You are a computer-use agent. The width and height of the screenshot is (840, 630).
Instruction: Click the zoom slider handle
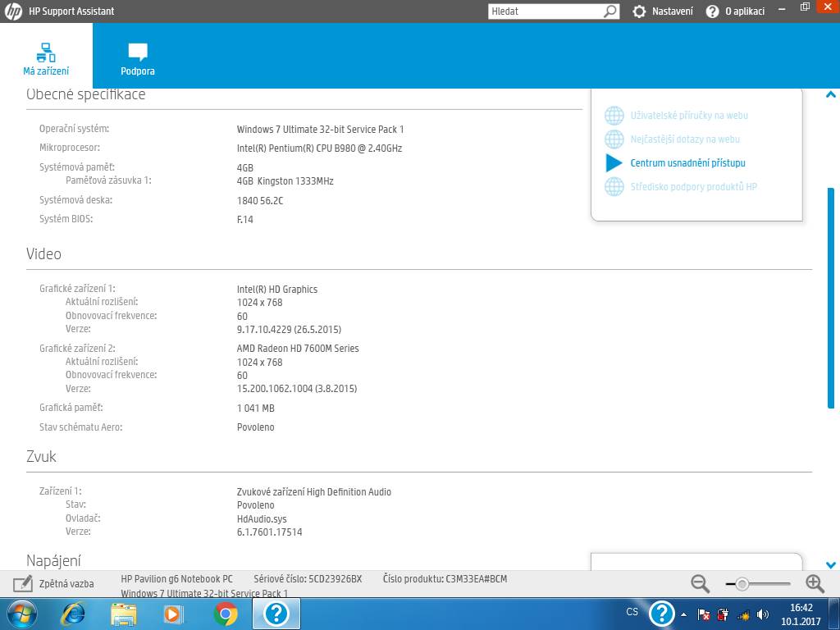click(742, 584)
